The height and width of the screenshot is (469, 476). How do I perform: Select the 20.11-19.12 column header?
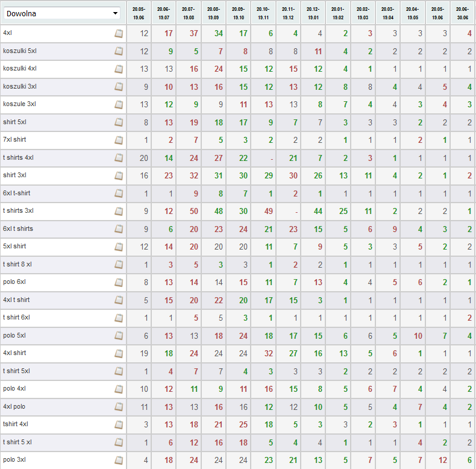point(288,13)
